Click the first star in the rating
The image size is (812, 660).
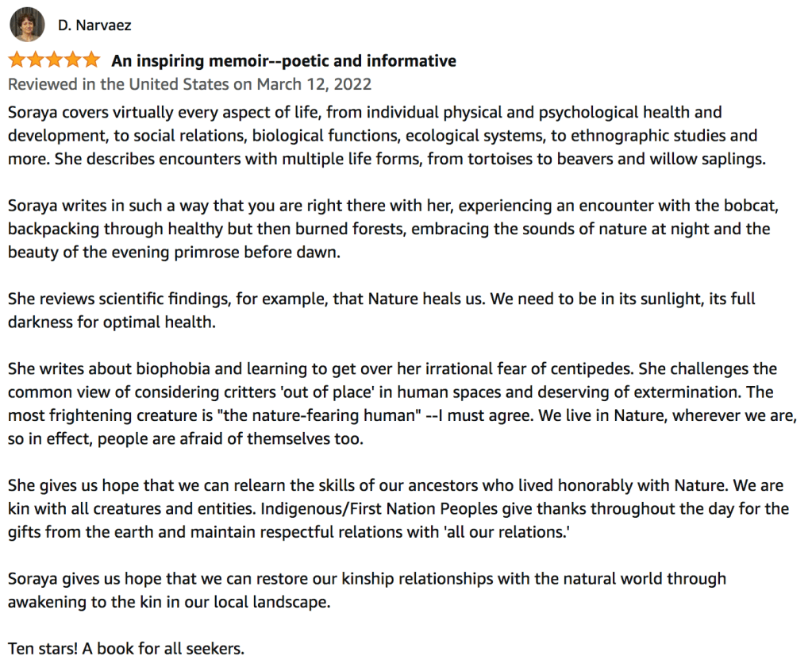tap(17, 60)
